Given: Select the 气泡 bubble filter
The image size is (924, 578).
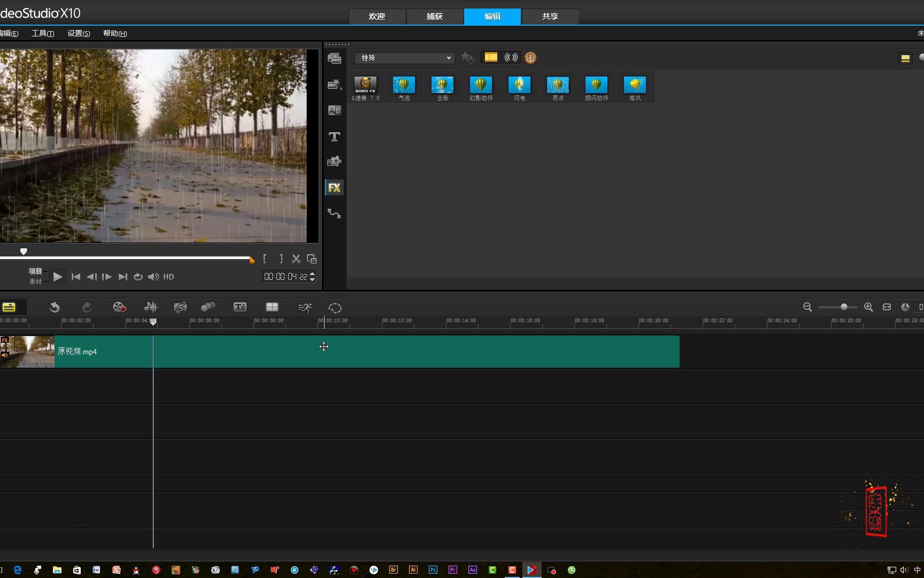Looking at the screenshot, I should click(404, 88).
